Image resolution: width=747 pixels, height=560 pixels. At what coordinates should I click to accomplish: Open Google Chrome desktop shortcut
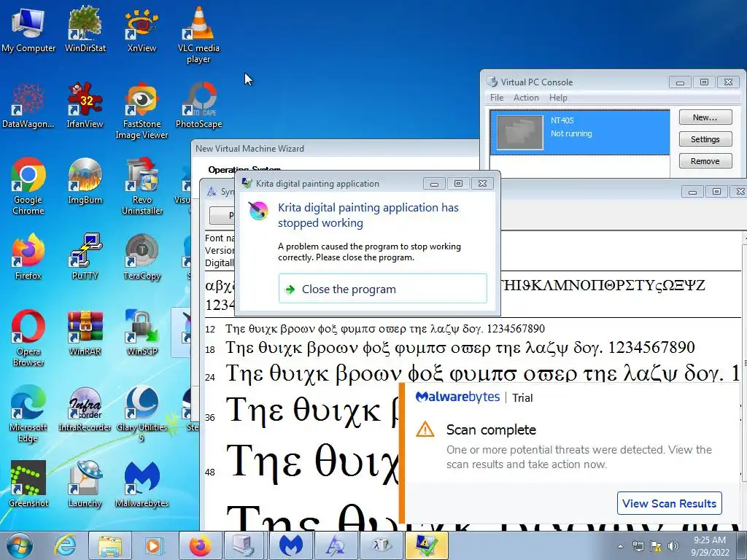[x=28, y=187]
